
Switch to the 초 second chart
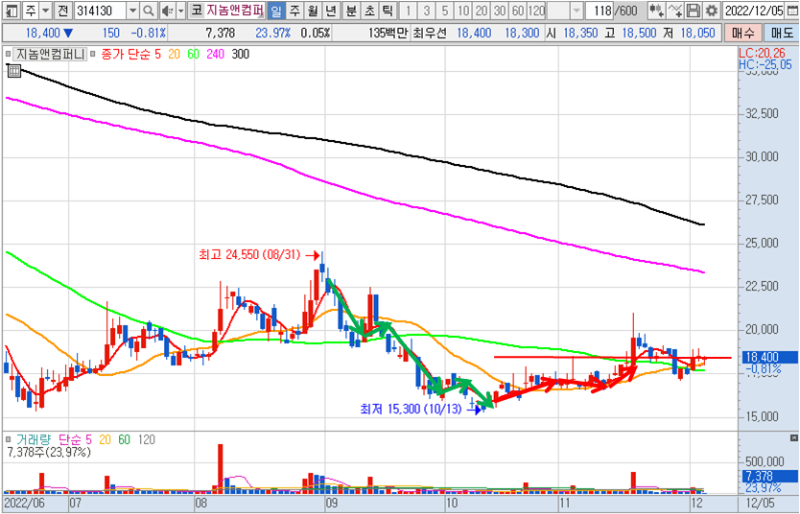[x=369, y=10]
